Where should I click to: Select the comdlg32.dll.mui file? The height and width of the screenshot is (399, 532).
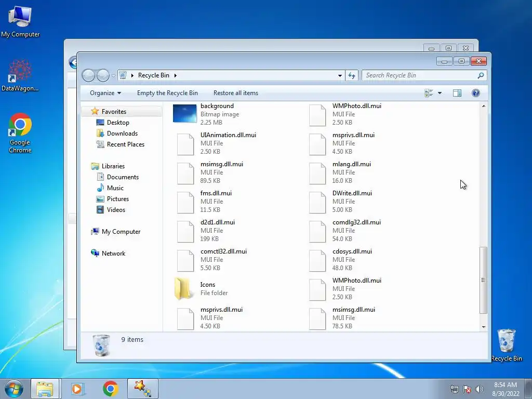pos(345,231)
